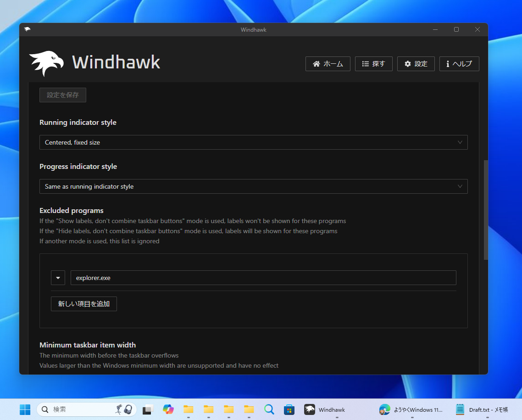The width and height of the screenshot is (522, 420).
Task: Add a new item with 新しい項目を追加
Action: [84, 304]
